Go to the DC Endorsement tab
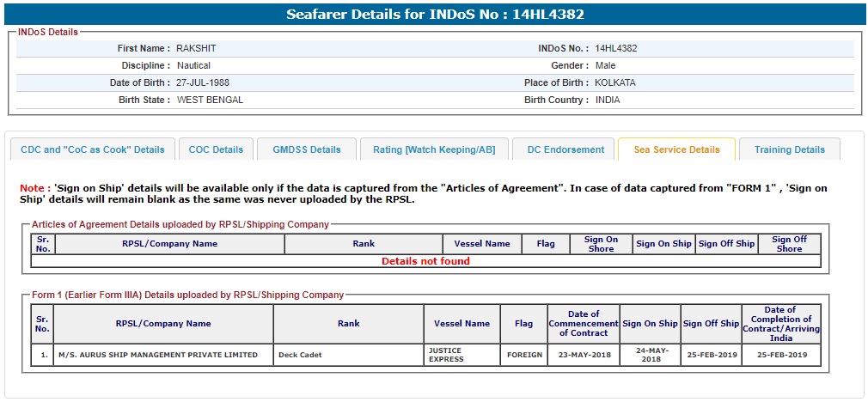 [564, 149]
